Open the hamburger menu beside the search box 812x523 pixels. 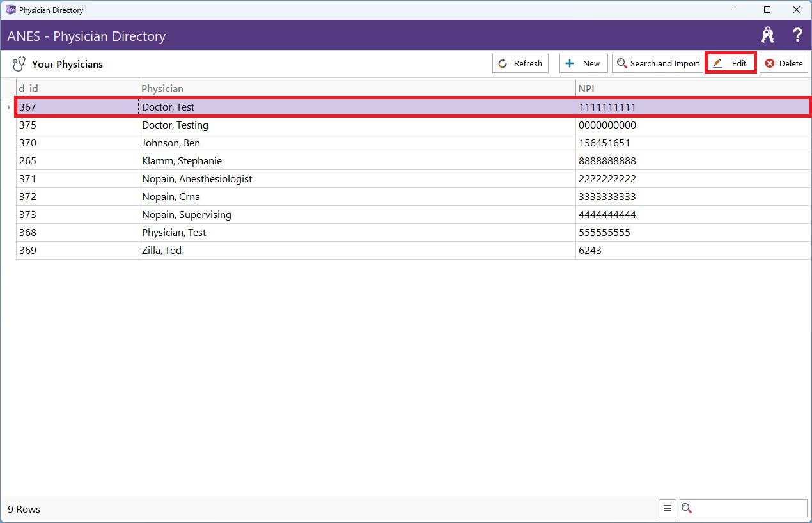coord(668,508)
